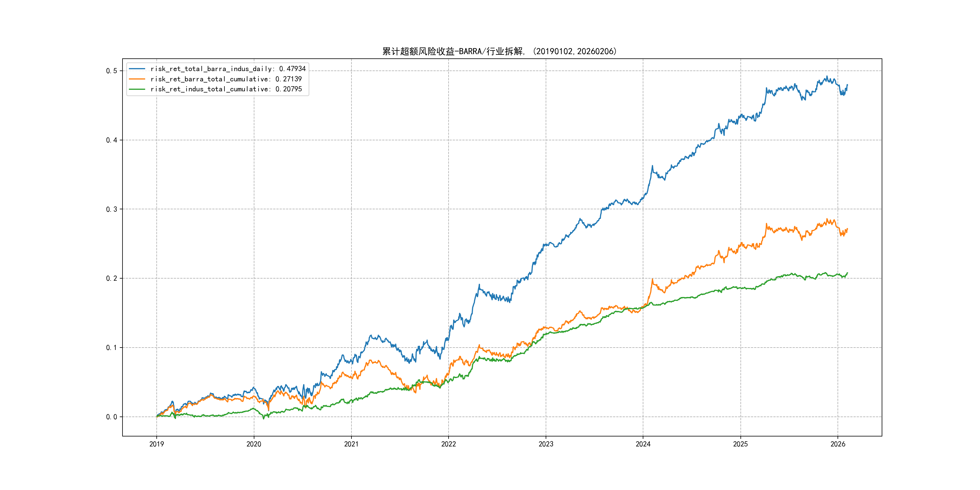980x490 pixels.
Task: Select risk_ret_barra_total_cumulative legend label
Action: click(226, 79)
